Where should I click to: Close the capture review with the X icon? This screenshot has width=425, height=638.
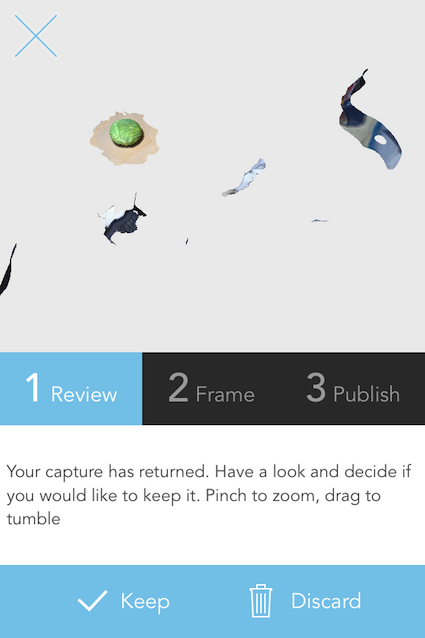click(x=36, y=36)
